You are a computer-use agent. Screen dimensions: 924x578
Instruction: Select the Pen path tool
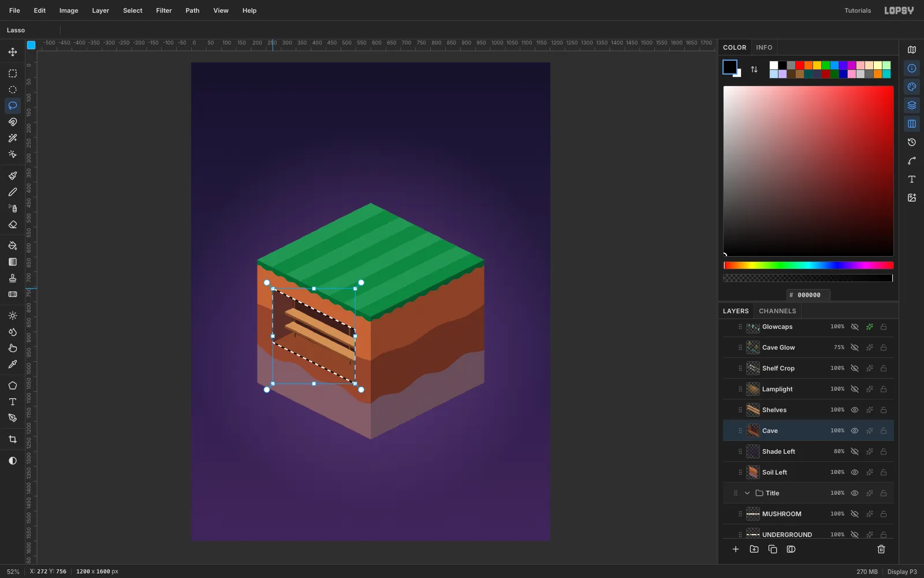point(13,418)
